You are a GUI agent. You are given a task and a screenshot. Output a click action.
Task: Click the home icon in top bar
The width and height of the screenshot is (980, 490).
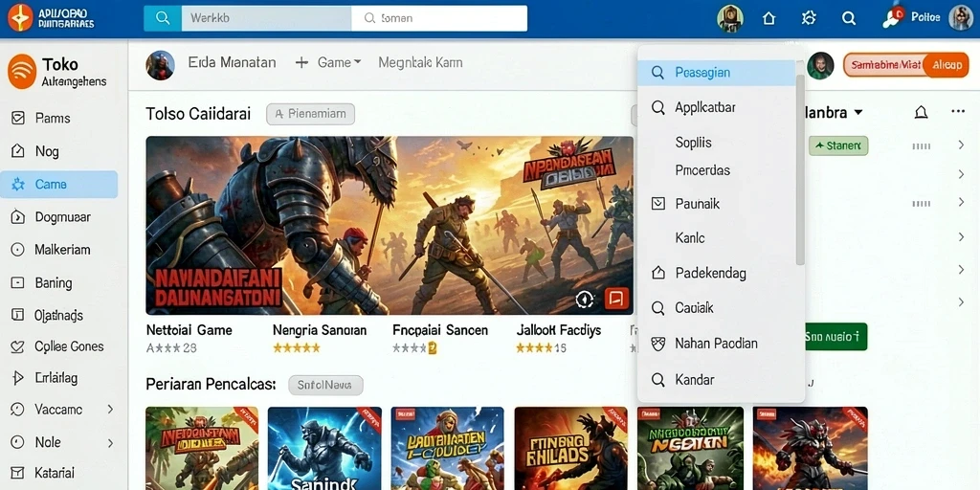pyautogui.click(x=768, y=18)
